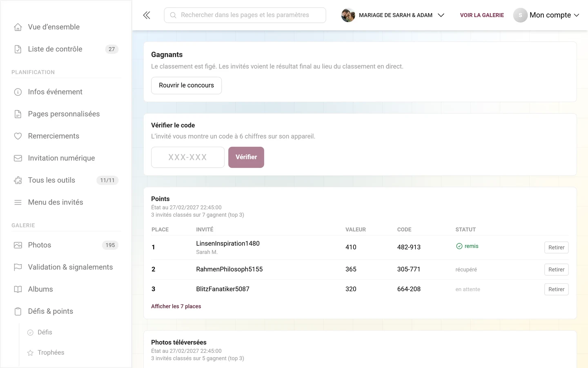This screenshot has height=368, width=588.
Task: Open the Défis submenu item
Action: click(45, 332)
